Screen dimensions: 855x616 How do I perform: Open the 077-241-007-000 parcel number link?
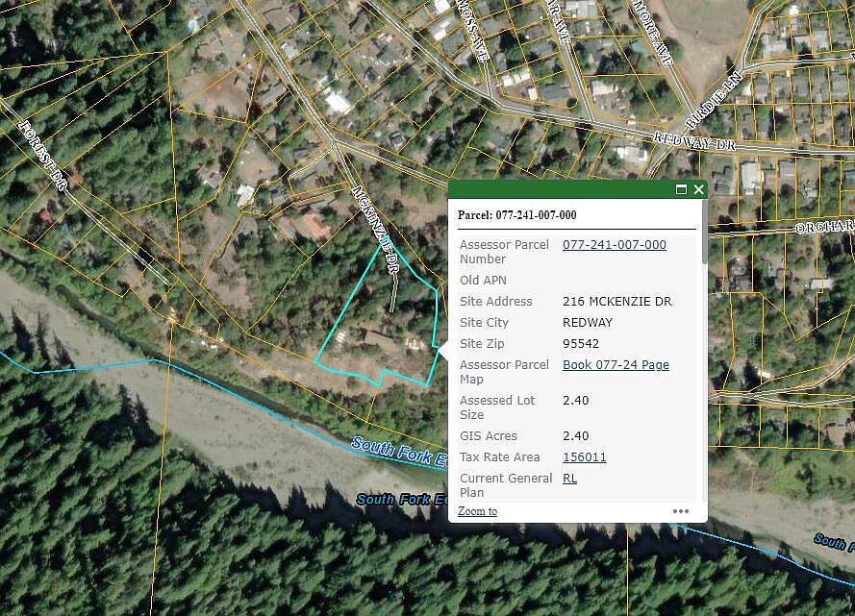click(x=614, y=244)
